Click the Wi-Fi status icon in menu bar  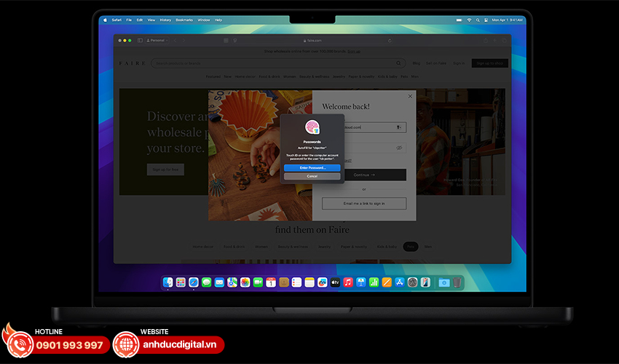(x=469, y=20)
